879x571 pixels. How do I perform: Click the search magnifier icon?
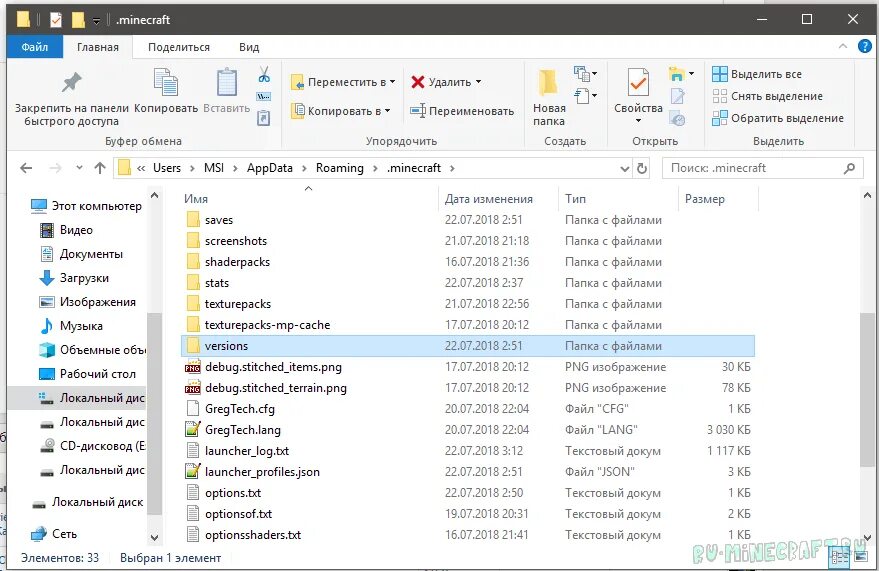tap(849, 168)
